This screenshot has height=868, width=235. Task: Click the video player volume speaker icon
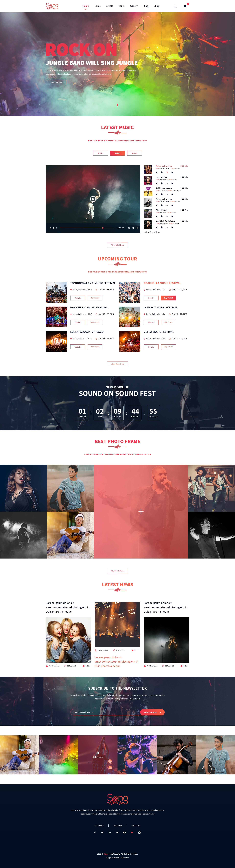click(129, 228)
